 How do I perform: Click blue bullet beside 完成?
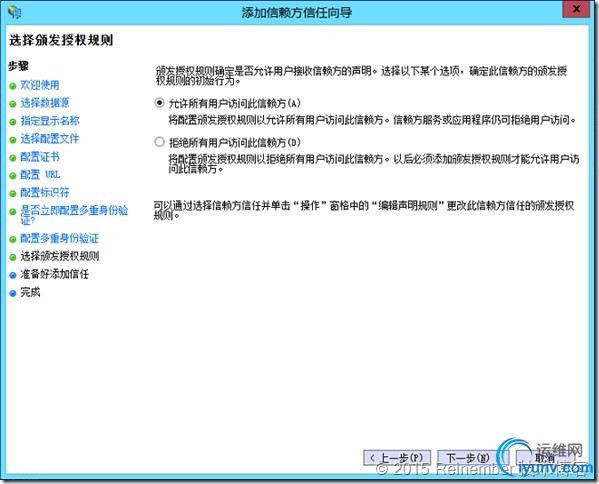pyautogui.click(x=13, y=293)
